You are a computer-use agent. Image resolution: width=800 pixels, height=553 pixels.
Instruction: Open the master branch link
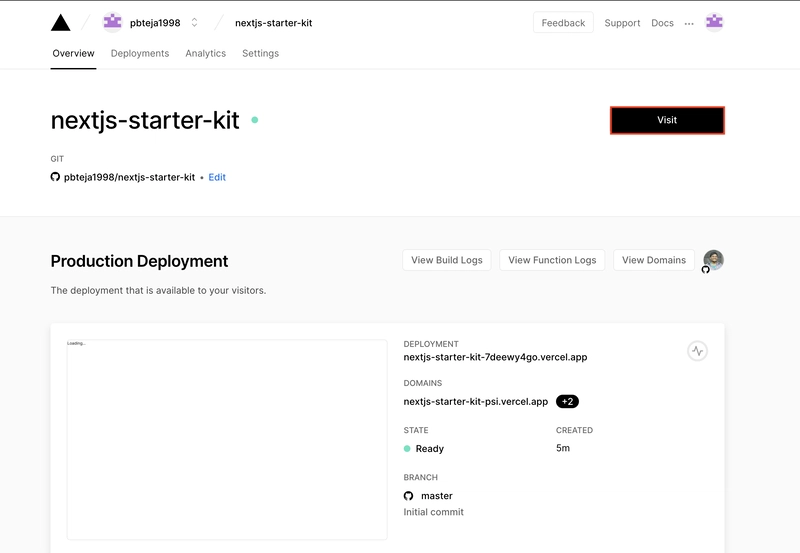[x=437, y=496]
